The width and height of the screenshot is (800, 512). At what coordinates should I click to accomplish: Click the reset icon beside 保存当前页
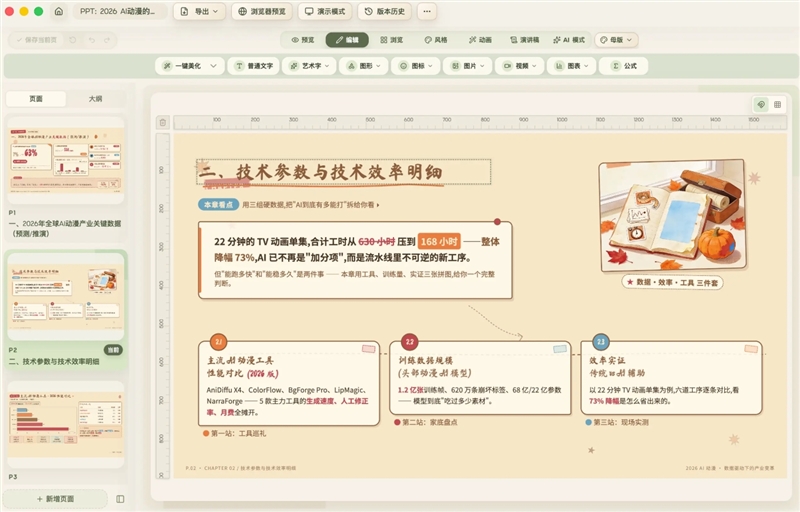[73, 40]
